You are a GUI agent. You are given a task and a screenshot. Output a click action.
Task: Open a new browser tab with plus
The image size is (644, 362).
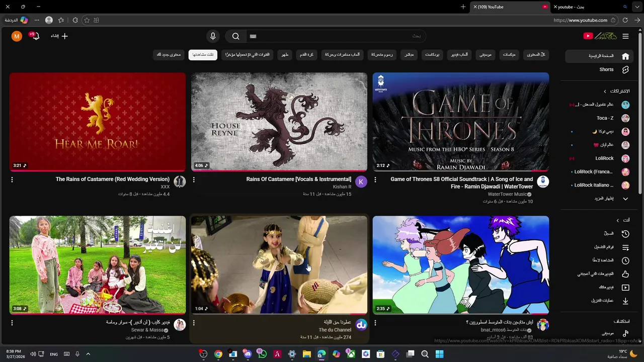[x=463, y=7]
